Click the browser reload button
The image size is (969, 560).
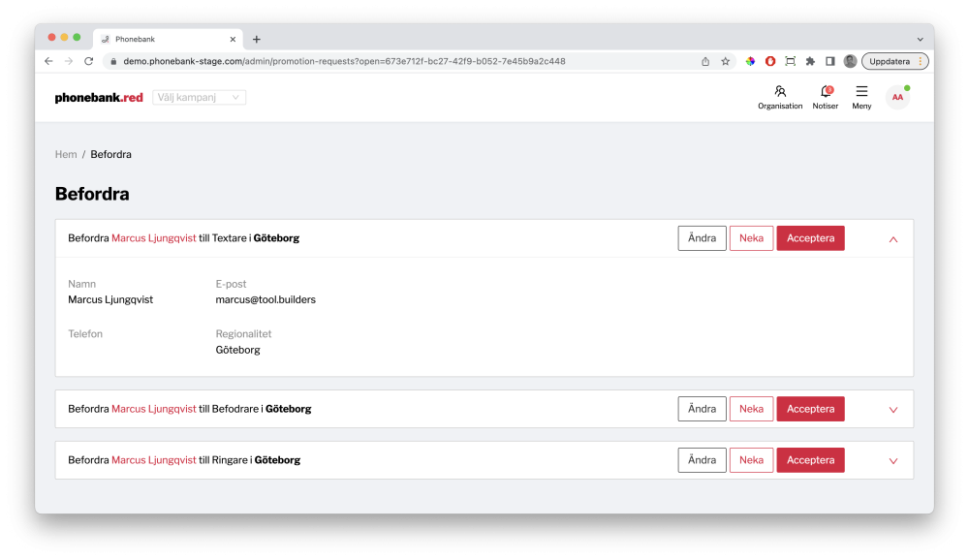pyautogui.click(x=88, y=61)
